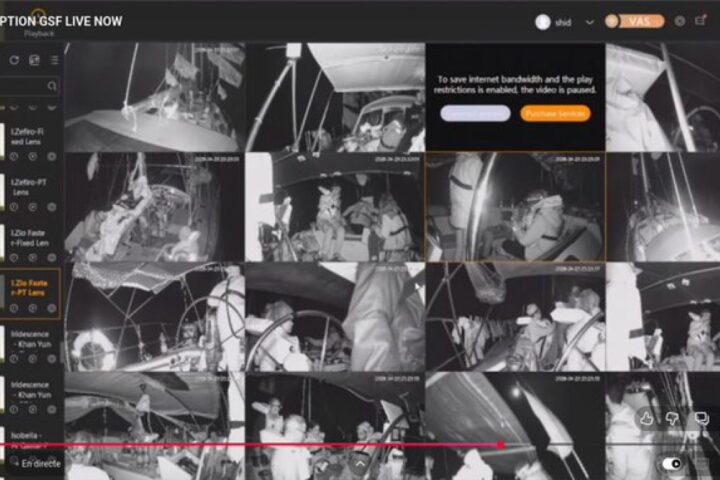
Task: Select the highlighted camera feed with orange border
Action: [514, 207]
